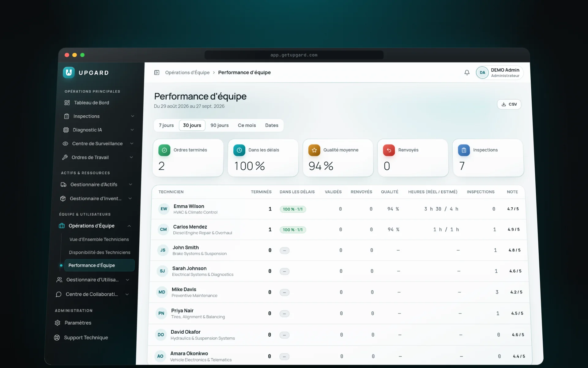The width and height of the screenshot is (588, 368).
Task: Switch to 90 jours range
Action: 220,125
